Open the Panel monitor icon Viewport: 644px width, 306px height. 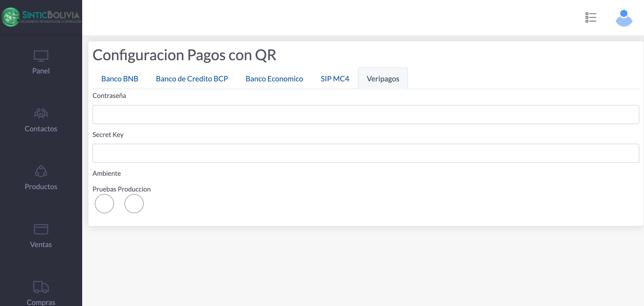click(x=41, y=56)
